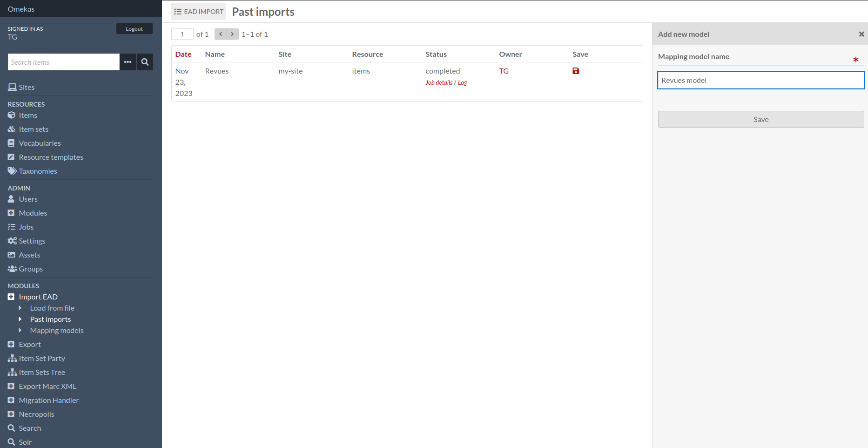This screenshot has width=868, height=448.
Task: Go to the next page arrow
Action: click(233, 34)
